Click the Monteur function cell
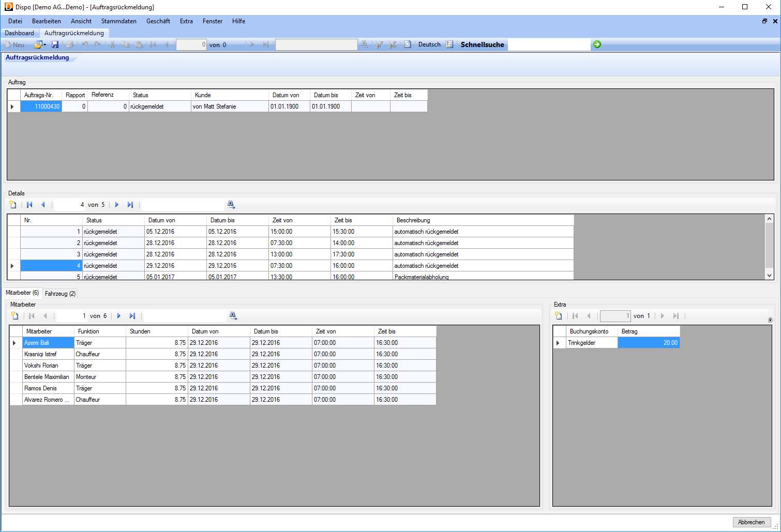 (x=100, y=377)
